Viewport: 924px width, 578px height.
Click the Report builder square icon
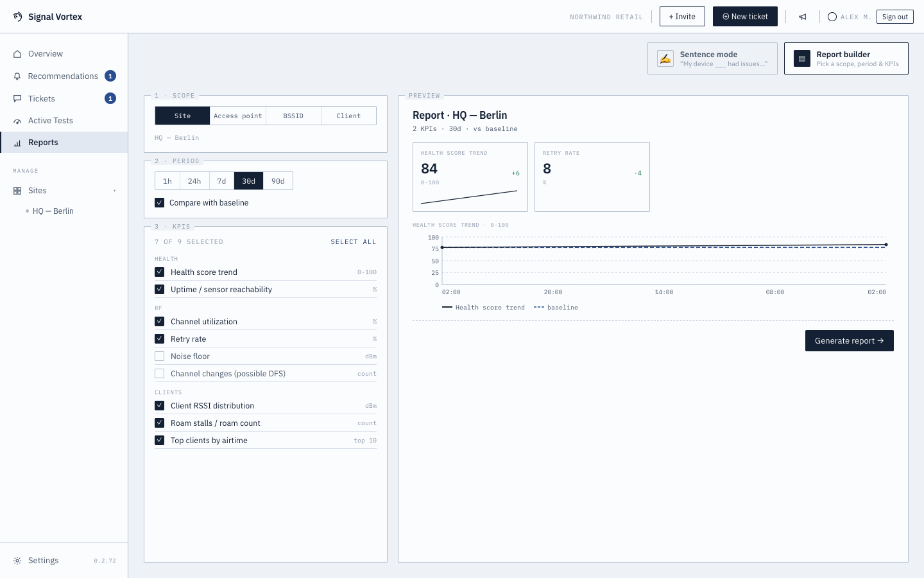(802, 58)
